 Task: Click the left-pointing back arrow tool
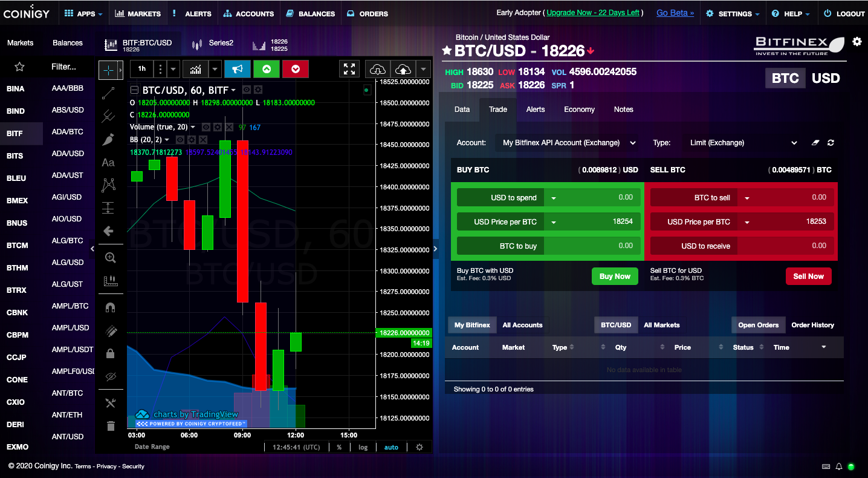click(109, 231)
